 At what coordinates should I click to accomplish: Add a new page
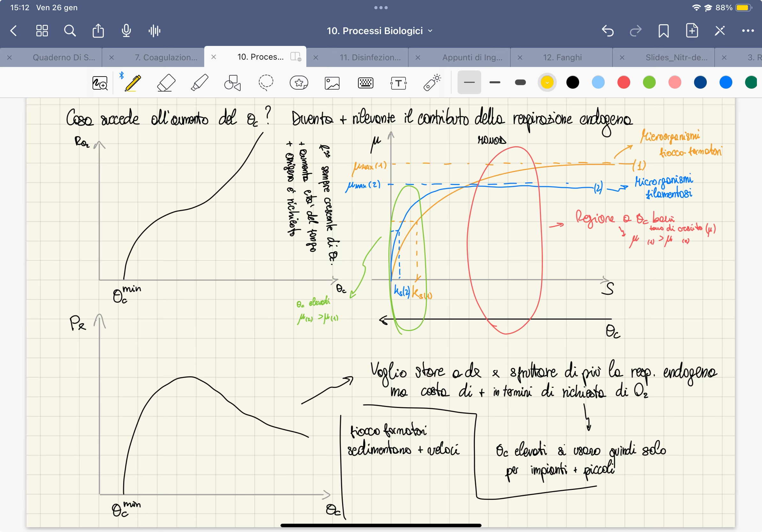click(x=692, y=31)
